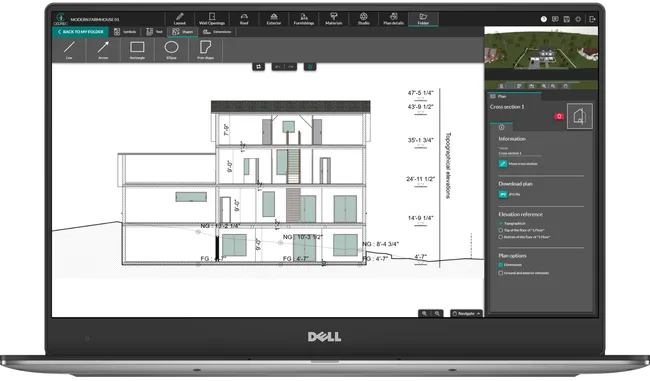Click the NG : 8'-4 3/4" ground label
The height and width of the screenshot is (381, 650).
click(x=381, y=244)
